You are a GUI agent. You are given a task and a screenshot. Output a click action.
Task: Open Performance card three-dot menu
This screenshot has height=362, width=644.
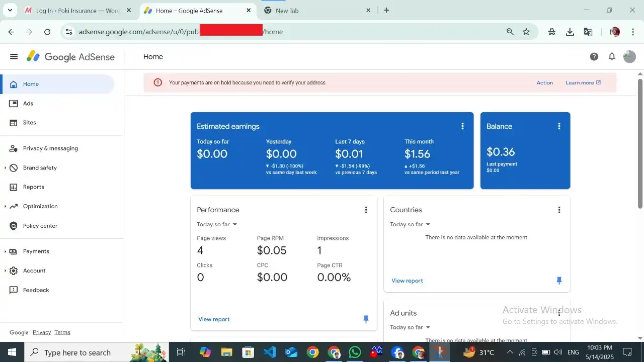[366, 210]
